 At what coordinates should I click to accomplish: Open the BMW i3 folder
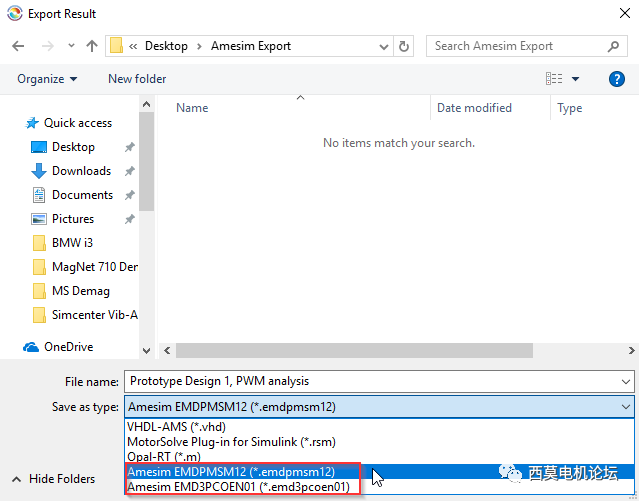pyautogui.click(x=62, y=243)
